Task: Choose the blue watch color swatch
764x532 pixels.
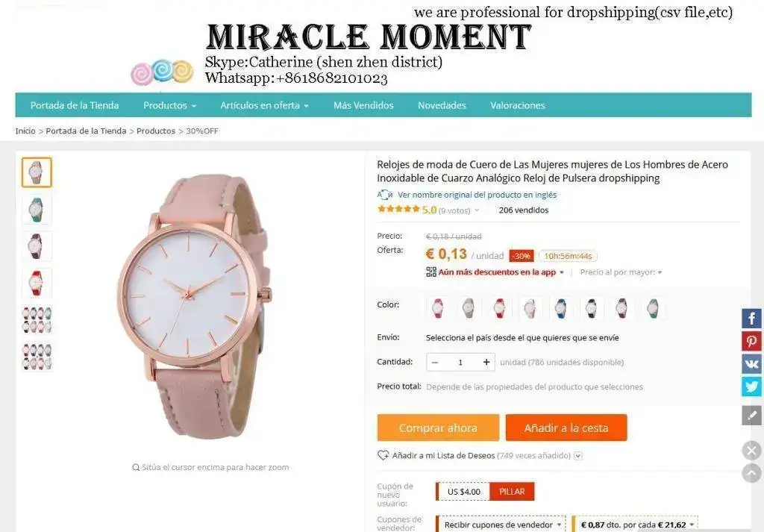Action: pos(560,308)
